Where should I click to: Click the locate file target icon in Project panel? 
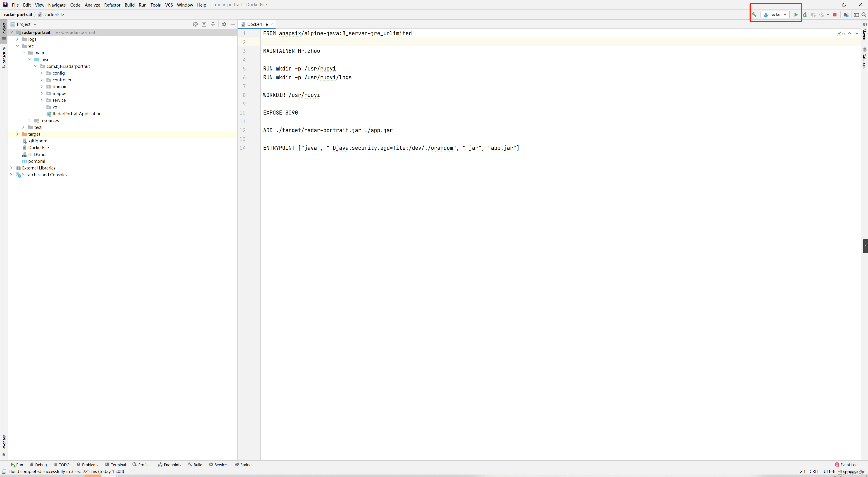coord(195,24)
